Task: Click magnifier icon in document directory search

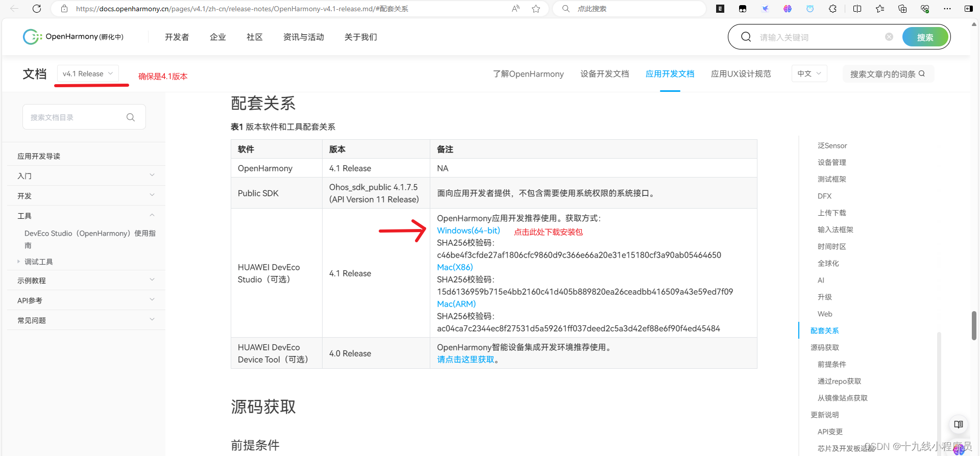Action: tap(131, 117)
